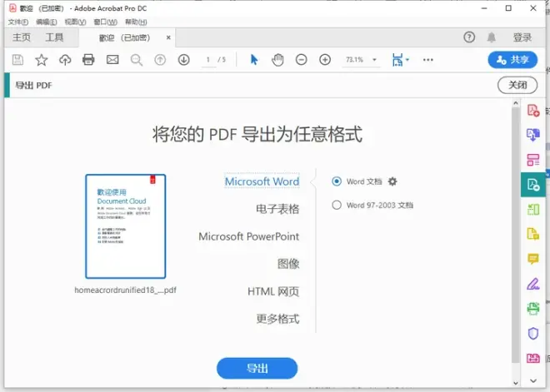550x392 pixels.
Task: Click the email envelope icon
Action: point(112,60)
